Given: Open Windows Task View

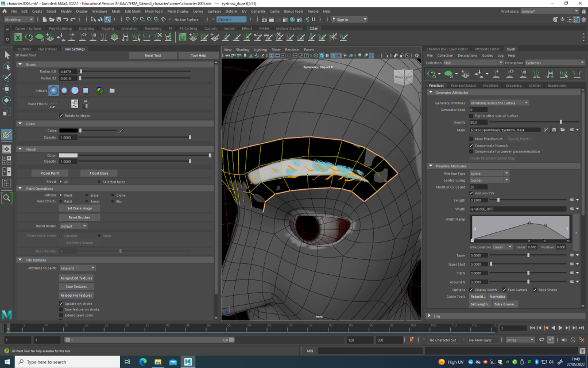Looking at the screenshot, I should click(127, 362).
